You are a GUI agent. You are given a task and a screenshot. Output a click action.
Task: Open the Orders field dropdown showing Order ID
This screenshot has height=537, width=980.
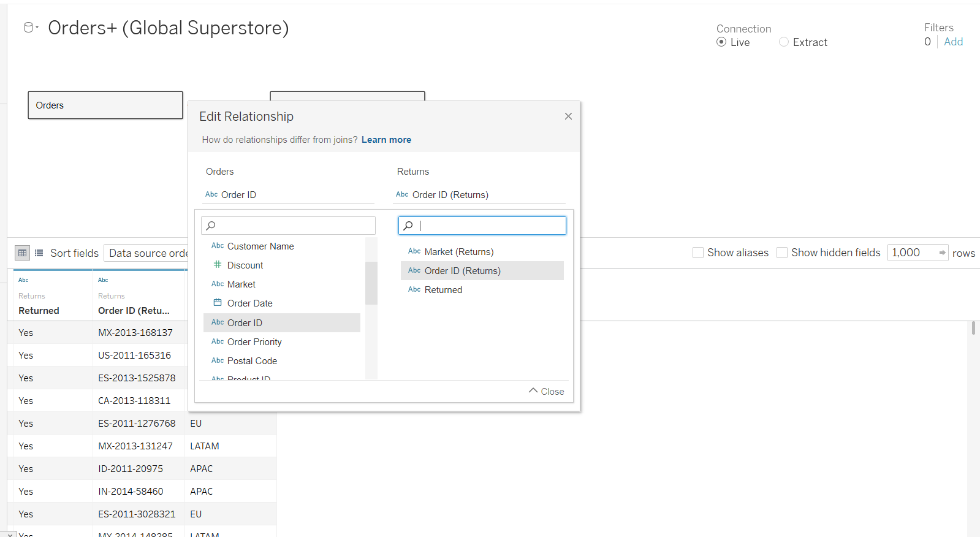tap(288, 195)
